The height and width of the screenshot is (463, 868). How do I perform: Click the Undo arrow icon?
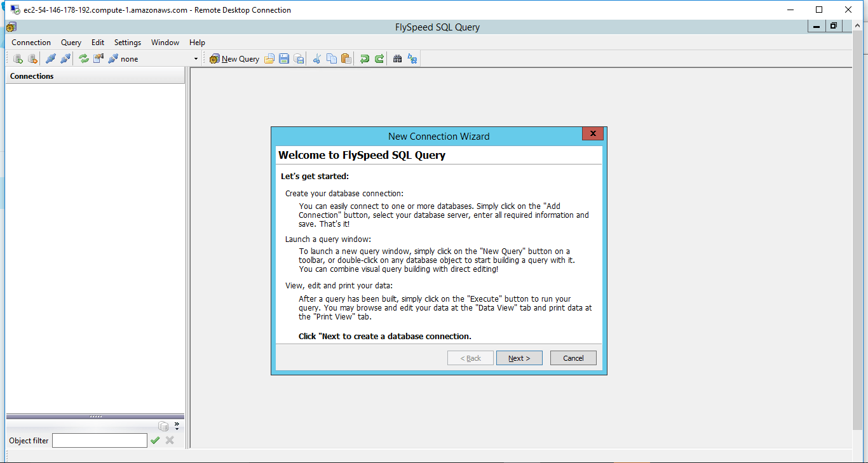(363, 58)
